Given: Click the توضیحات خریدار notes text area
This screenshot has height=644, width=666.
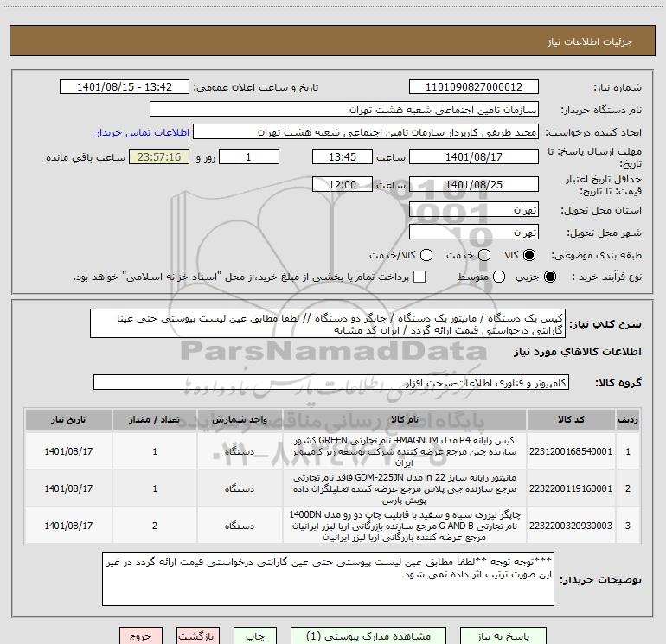Looking at the screenshot, I should tap(328, 579).
